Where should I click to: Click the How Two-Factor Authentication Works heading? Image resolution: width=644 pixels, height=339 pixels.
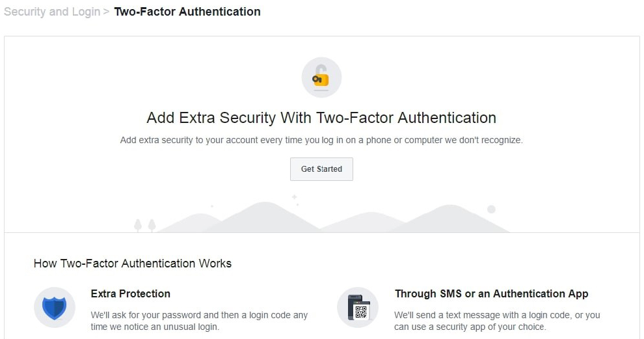tap(133, 264)
